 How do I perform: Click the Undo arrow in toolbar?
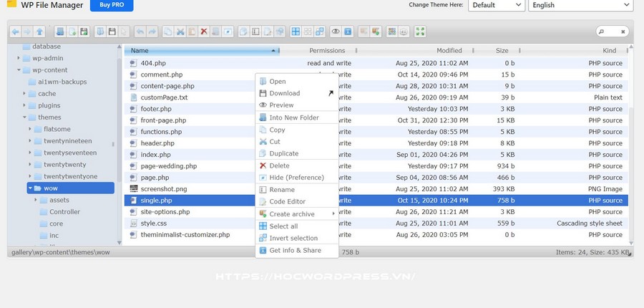point(140,32)
